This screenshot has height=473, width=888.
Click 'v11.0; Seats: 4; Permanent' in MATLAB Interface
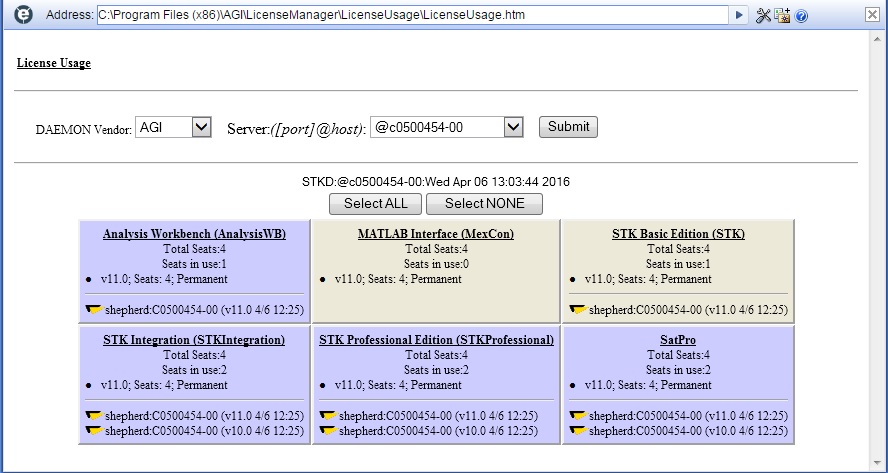[x=398, y=279]
